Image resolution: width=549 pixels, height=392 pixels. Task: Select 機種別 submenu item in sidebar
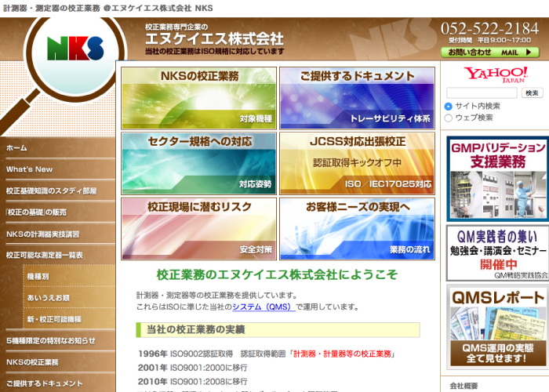pyautogui.click(x=38, y=277)
